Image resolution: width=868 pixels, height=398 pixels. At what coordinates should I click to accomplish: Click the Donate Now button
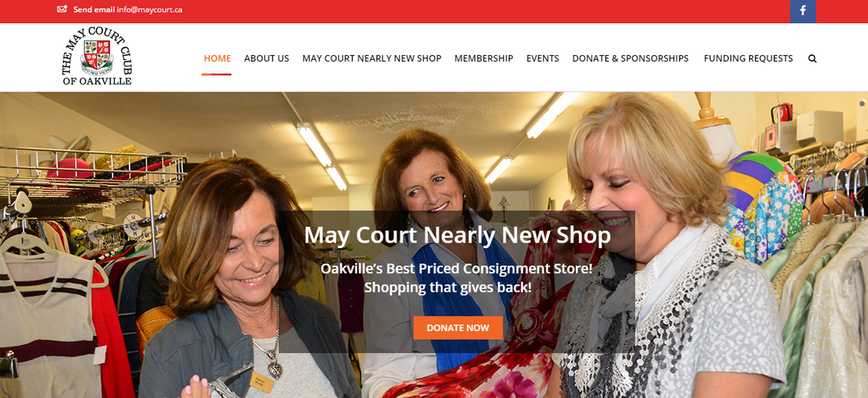click(x=458, y=328)
